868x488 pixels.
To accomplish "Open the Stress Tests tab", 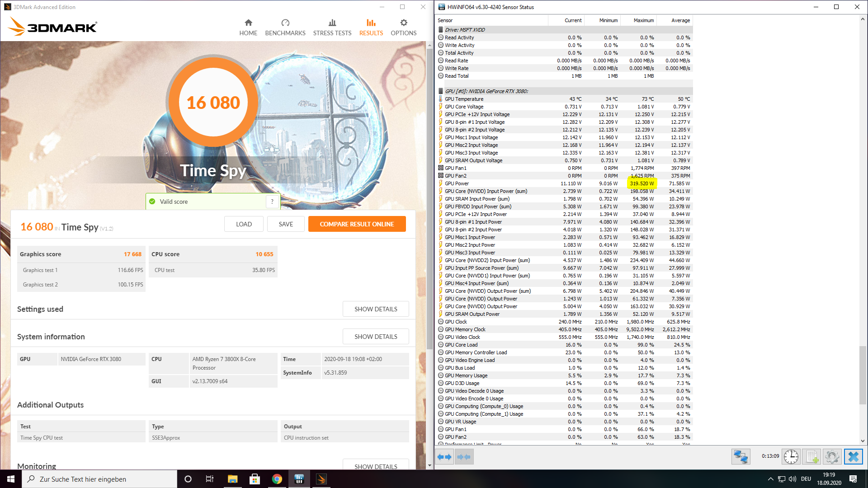I will tap(332, 28).
